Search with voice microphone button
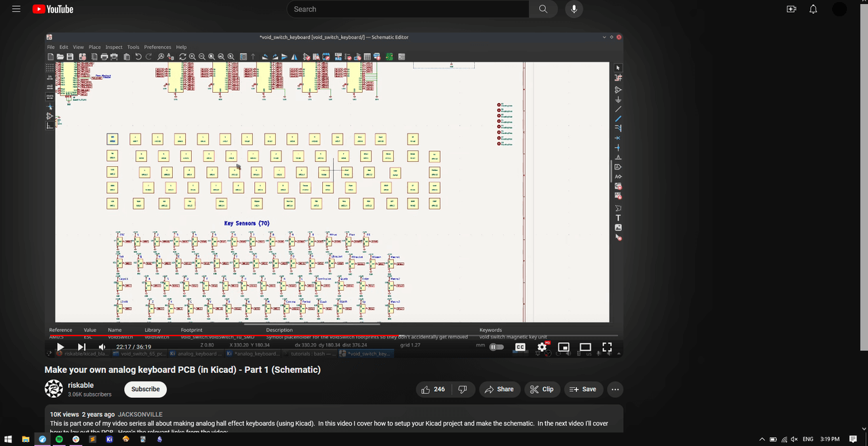This screenshot has height=446, width=868. click(x=574, y=9)
